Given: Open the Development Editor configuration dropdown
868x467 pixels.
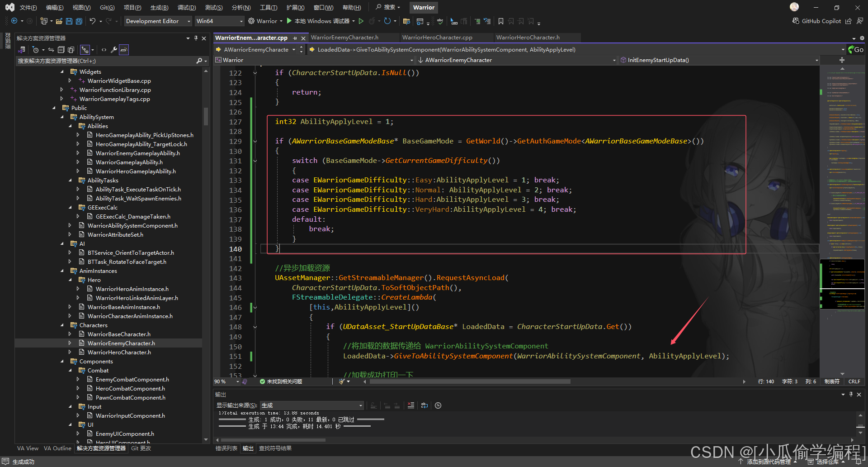Looking at the screenshot, I should tap(157, 21).
